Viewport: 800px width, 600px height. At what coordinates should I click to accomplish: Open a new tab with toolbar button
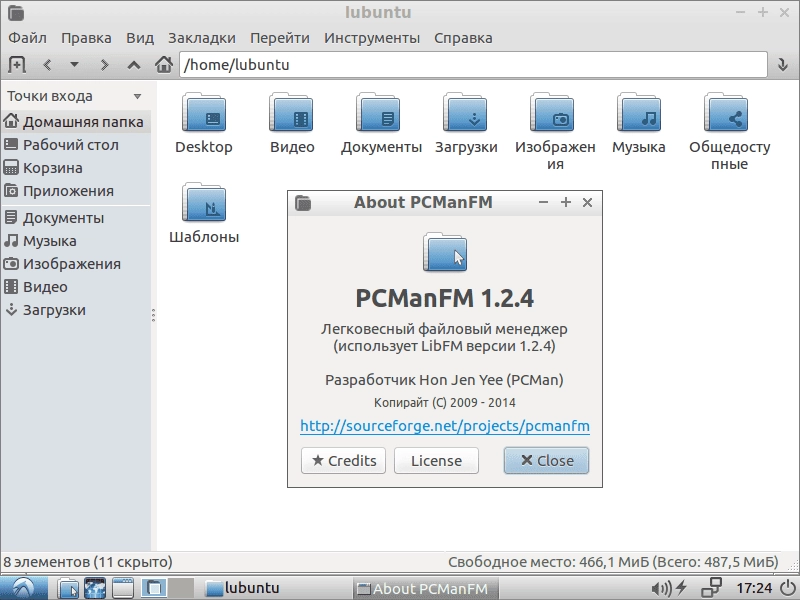tap(17, 65)
